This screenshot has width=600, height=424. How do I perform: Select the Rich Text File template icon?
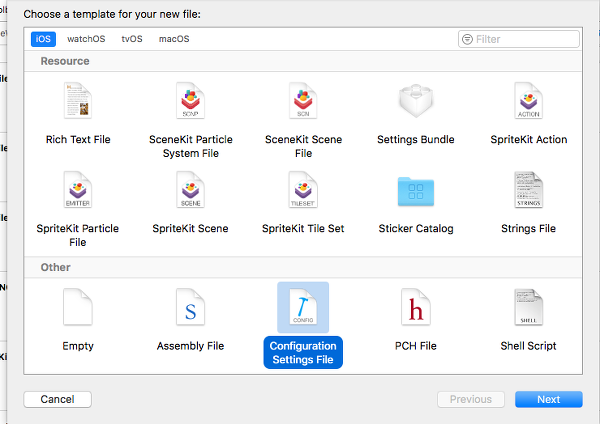[x=78, y=101]
